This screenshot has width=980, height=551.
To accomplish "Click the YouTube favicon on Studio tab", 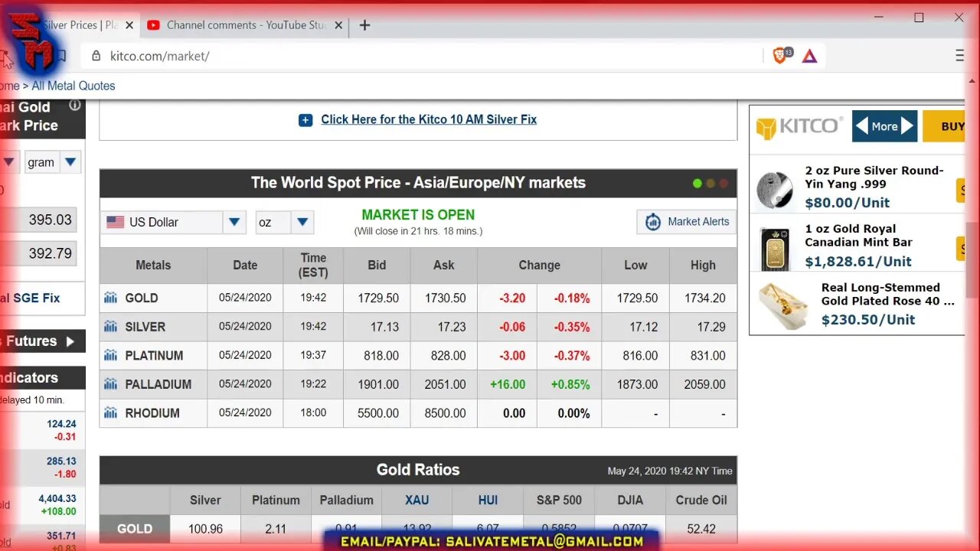I will [153, 25].
